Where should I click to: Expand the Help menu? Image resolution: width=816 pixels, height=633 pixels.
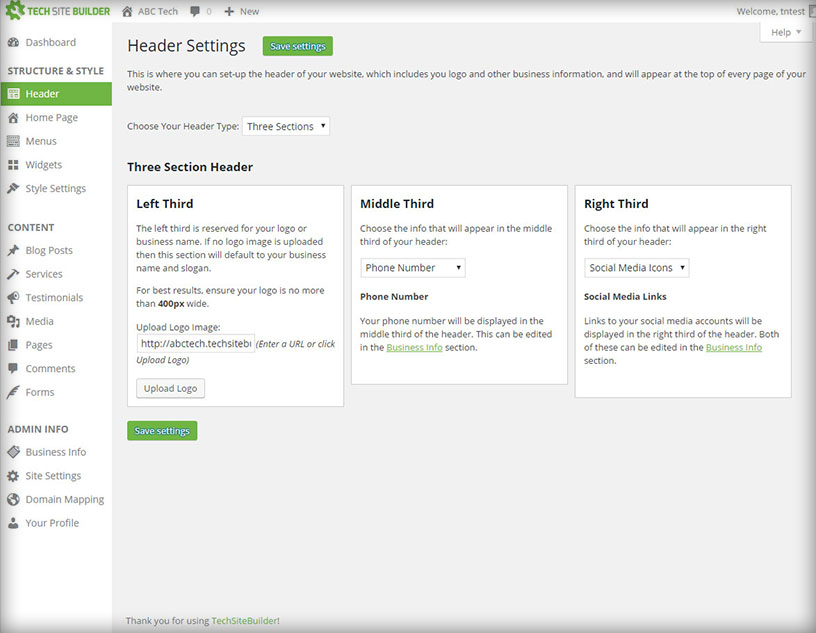click(785, 31)
